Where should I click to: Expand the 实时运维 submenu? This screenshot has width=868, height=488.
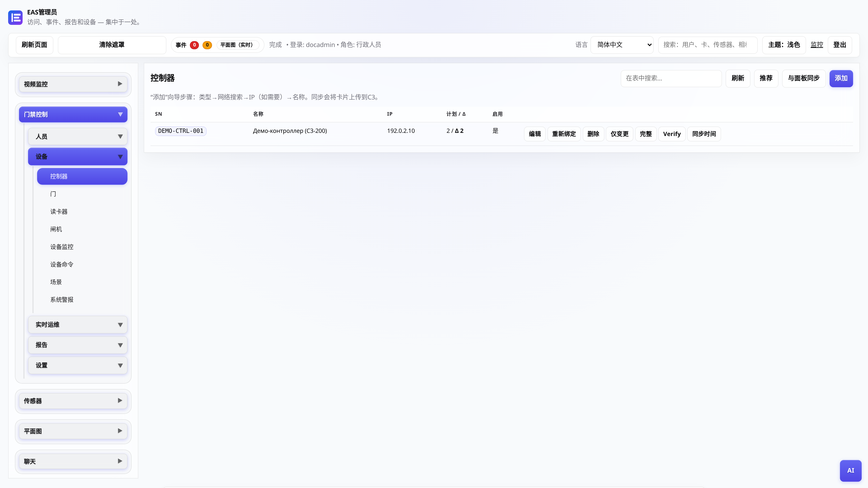(78, 325)
